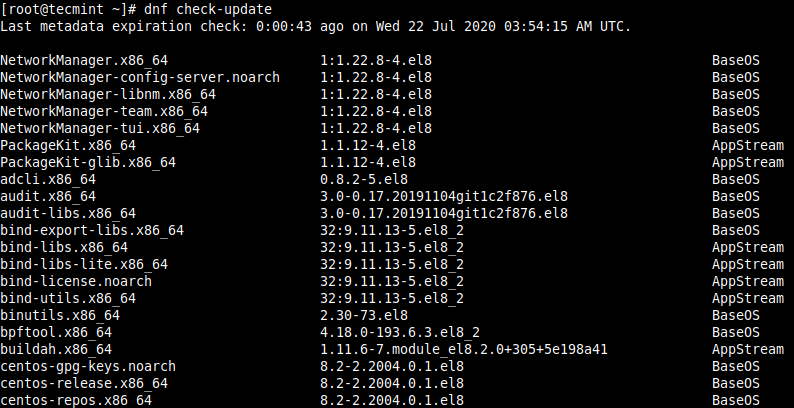The image size is (794, 408).
Task: Click the '[root@tecmint ~]#' shell prompt
Action: (68, 10)
